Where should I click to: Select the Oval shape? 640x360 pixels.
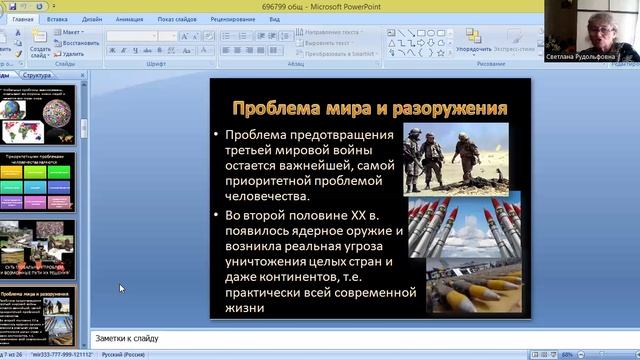[431, 33]
